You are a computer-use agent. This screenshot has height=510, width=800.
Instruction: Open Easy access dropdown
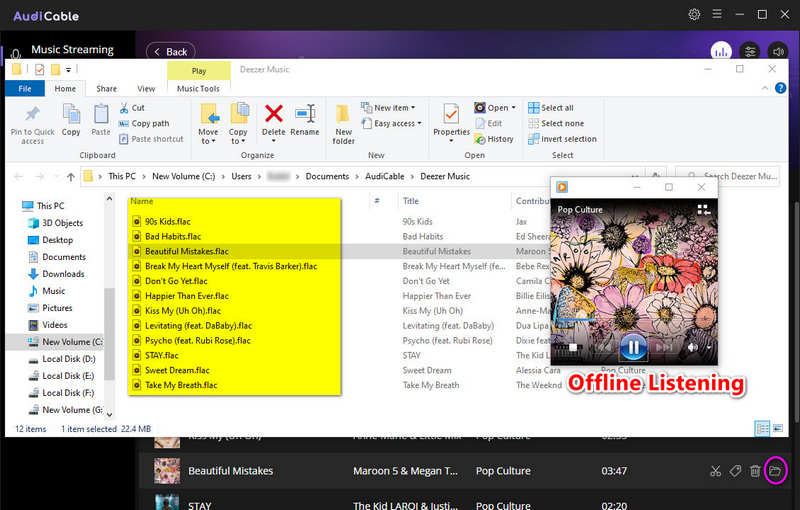391,123
